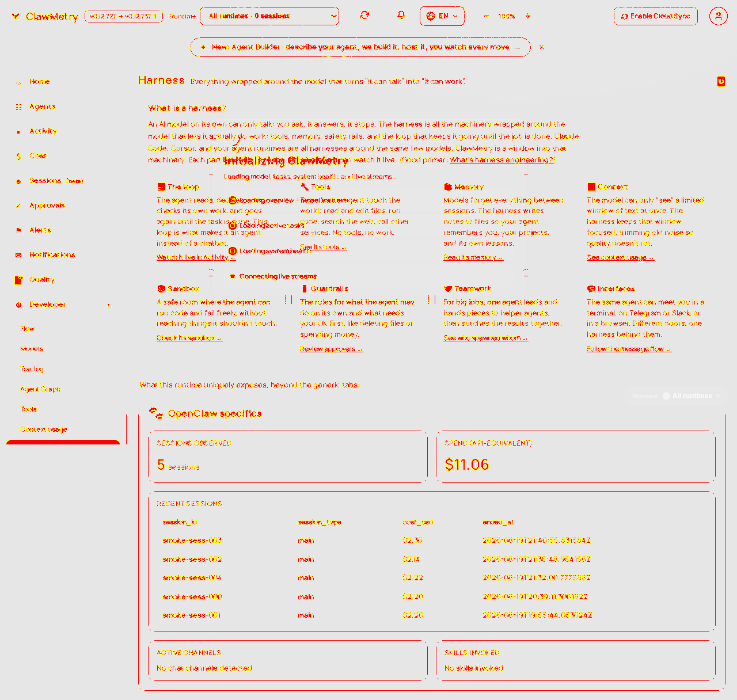
Task: Open Approvals in the sidebar
Action: point(47,206)
